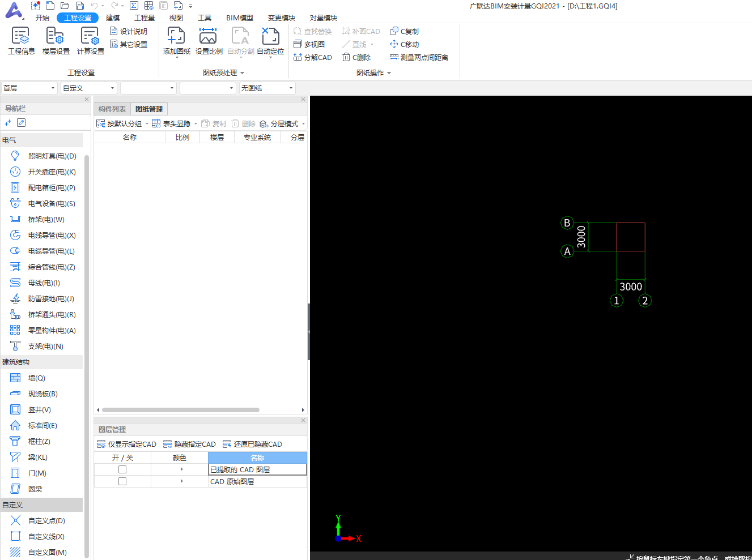
Task: Open 无图纸 drawing dropdown
Action: tap(267, 88)
